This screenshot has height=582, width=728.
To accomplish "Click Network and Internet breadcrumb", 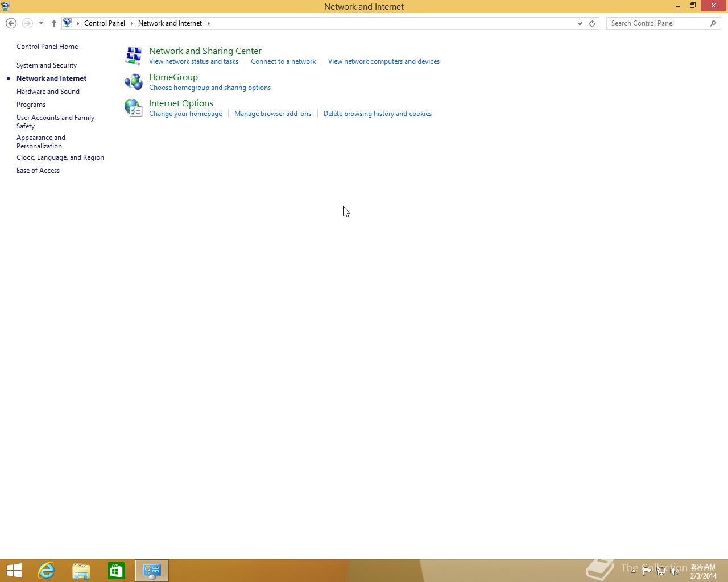I will 170,23.
